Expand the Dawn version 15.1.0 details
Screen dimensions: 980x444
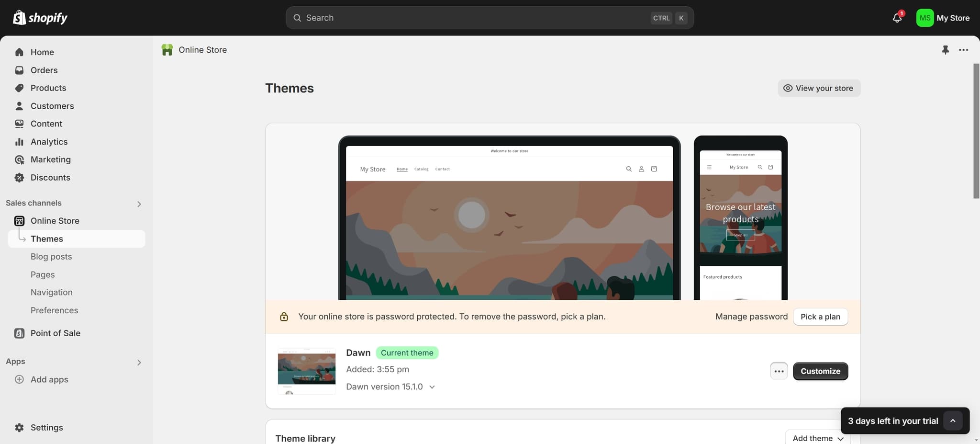coord(432,387)
